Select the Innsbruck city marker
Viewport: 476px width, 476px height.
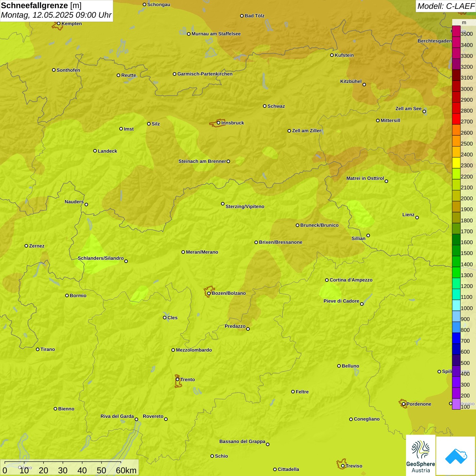click(219, 123)
